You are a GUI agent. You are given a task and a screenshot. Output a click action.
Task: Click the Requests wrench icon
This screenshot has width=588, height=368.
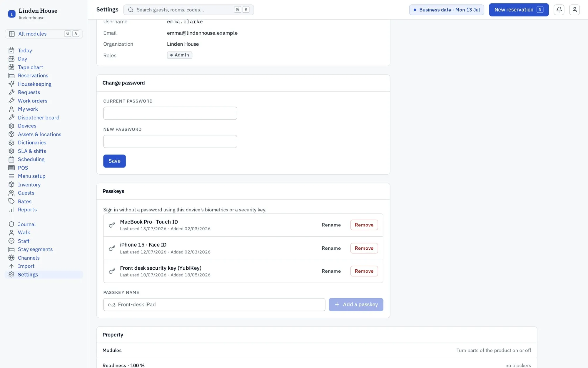point(11,92)
